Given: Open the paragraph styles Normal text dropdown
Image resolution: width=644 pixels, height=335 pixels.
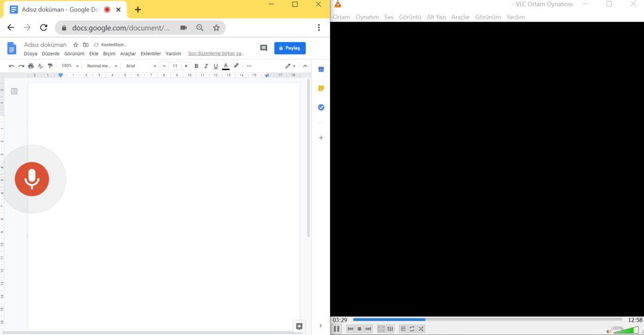Looking at the screenshot, I should point(102,65).
